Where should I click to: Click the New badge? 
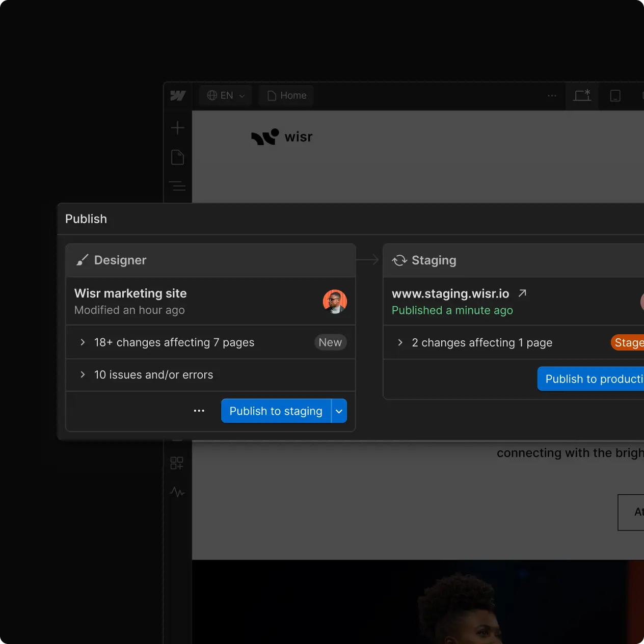(330, 342)
